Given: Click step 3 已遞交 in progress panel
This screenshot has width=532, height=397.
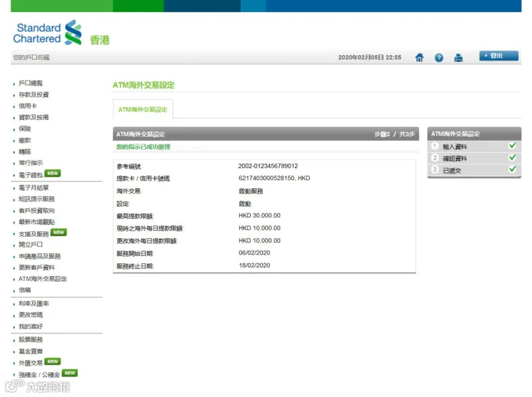Looking at the screenshot, I should tap(452, 170).
